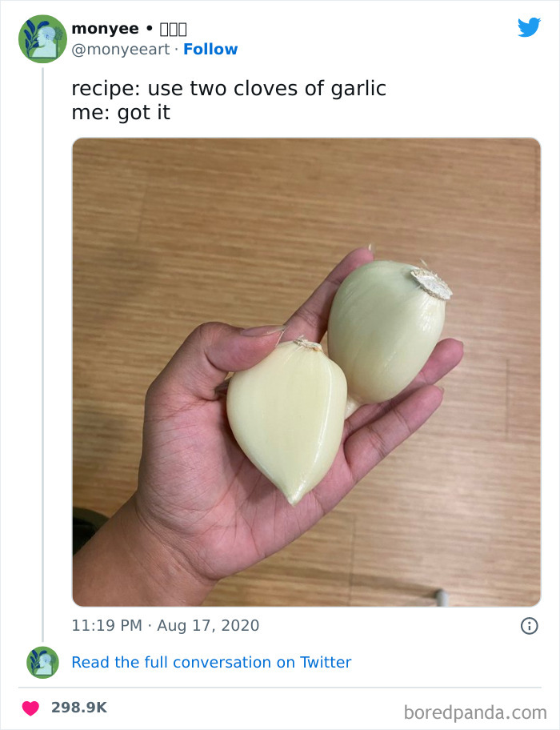Select the thread connector line below the avatar

tap(42, 320)
